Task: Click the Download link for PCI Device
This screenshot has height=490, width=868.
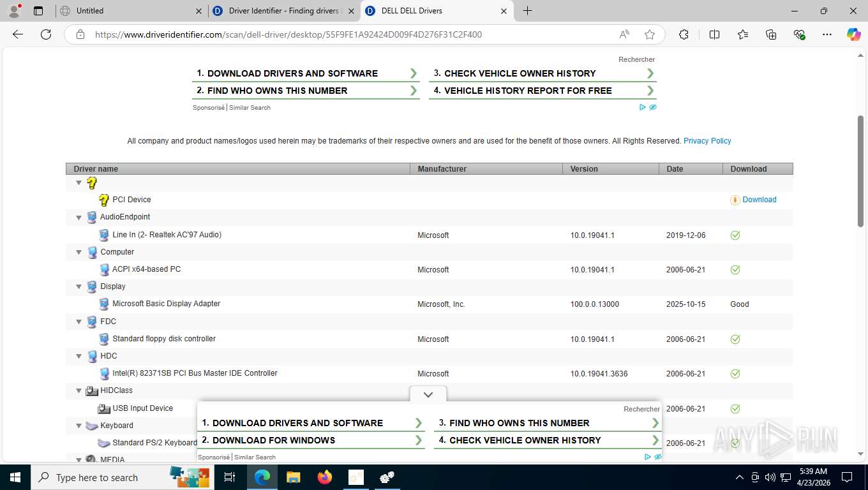Action: point(759,200)
